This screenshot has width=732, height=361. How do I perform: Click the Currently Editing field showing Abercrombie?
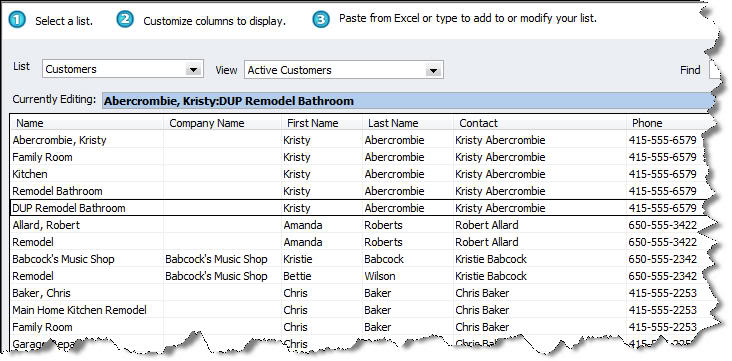(x=408, y=101)
